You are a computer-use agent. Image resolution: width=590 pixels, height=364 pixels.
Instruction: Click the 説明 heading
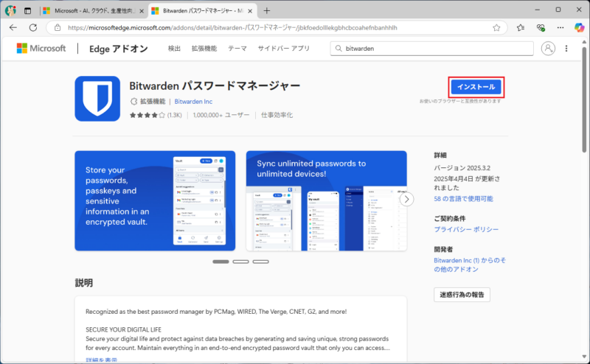[84, 283]
